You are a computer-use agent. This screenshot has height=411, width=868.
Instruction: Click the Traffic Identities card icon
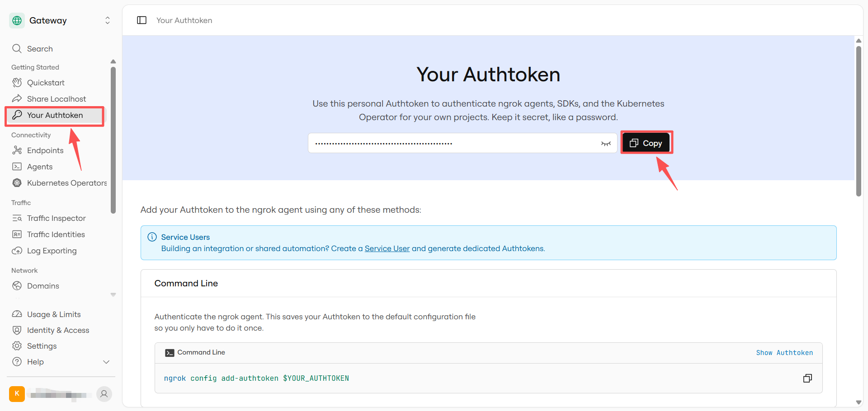[x=17, y=234]
